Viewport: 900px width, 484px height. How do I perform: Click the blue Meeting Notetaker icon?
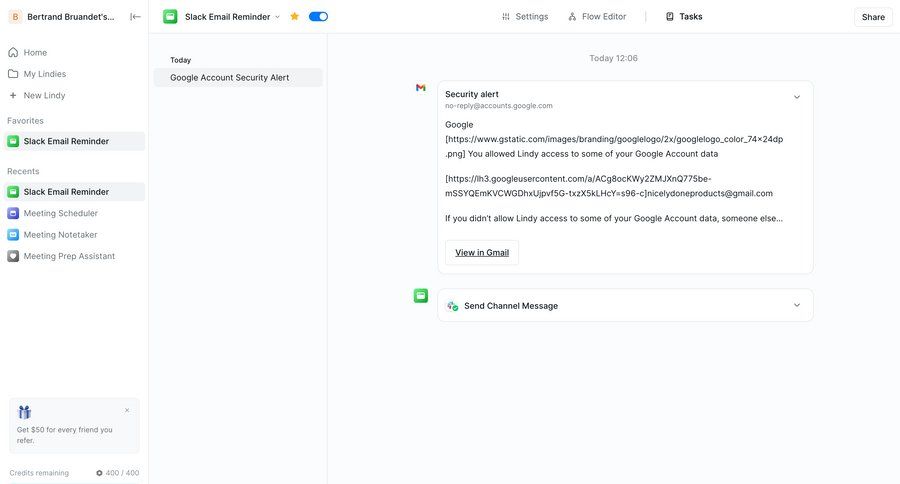click(x=13, y=235)
